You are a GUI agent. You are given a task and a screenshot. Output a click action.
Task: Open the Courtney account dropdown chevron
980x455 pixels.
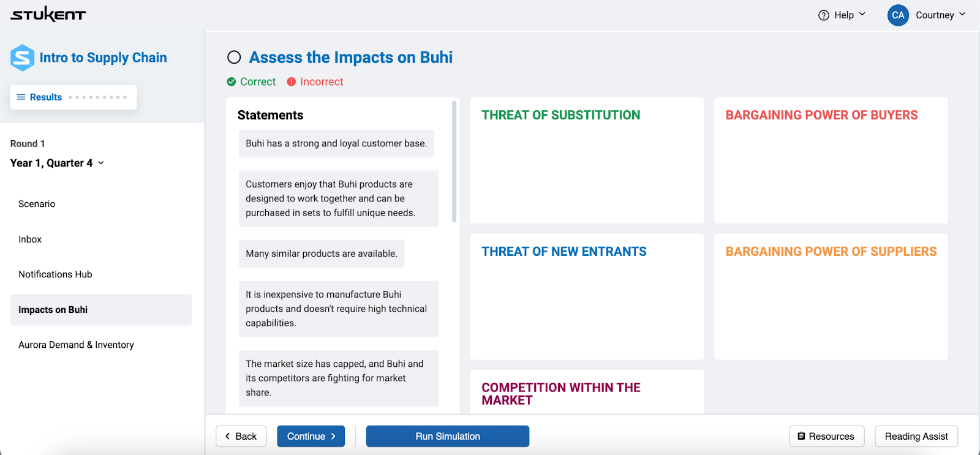click(962, 14)
